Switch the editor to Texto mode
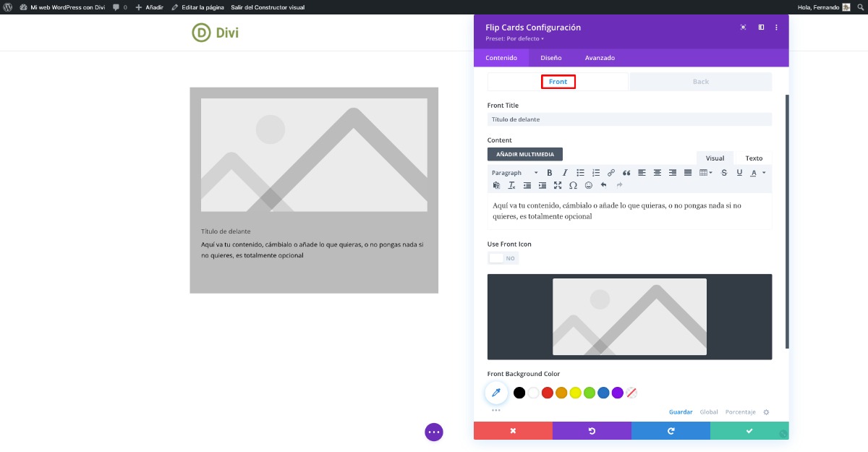Image resolution: width=868 pixels, height=452 pixels. 754,158
